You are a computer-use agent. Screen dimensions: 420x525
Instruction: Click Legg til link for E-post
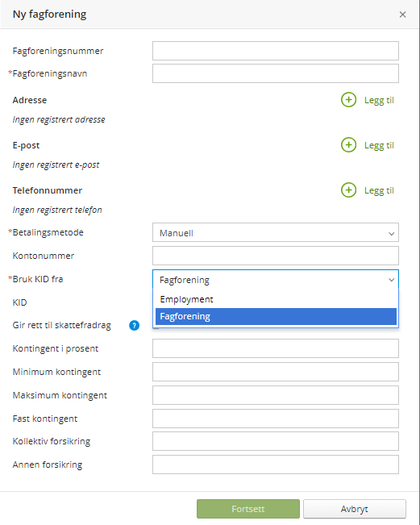379,145
